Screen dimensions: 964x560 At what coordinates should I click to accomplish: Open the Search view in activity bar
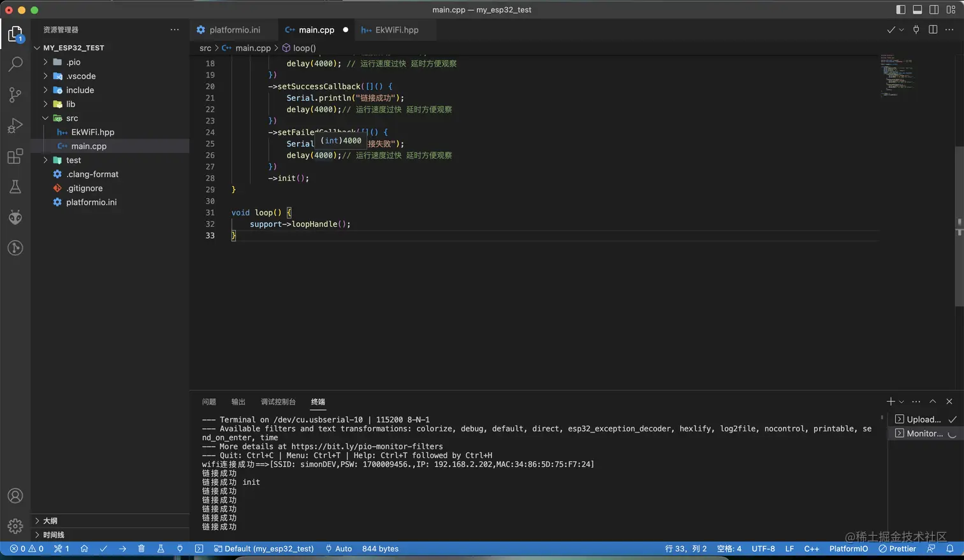[x=15, y=64]
